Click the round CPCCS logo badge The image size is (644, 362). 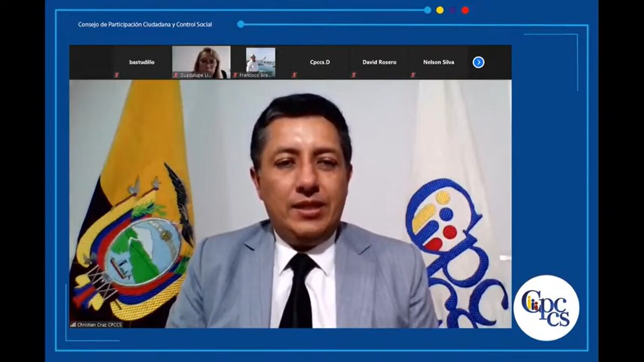point(546,308)
